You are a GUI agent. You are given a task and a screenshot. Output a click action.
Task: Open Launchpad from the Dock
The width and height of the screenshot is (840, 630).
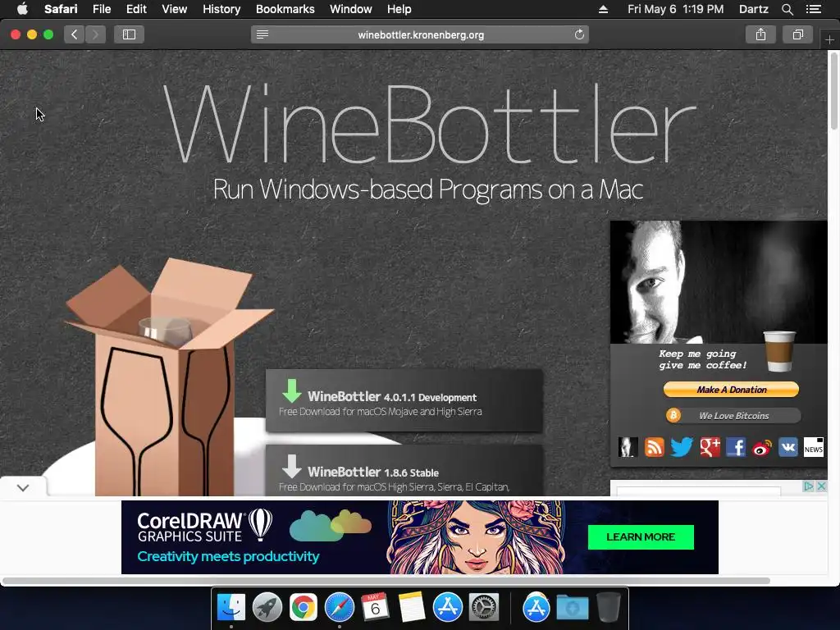coord(267,608)
